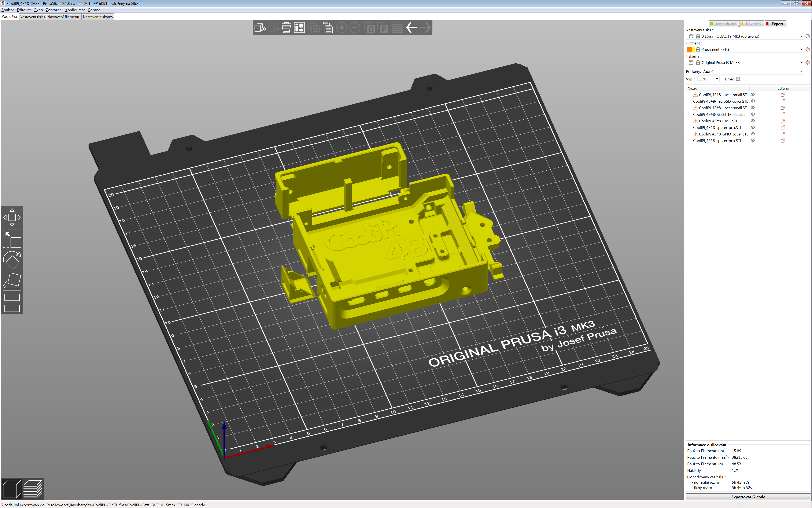Click the Undo left arrow icon
The image size is (812, 508).
pos(412,28)
